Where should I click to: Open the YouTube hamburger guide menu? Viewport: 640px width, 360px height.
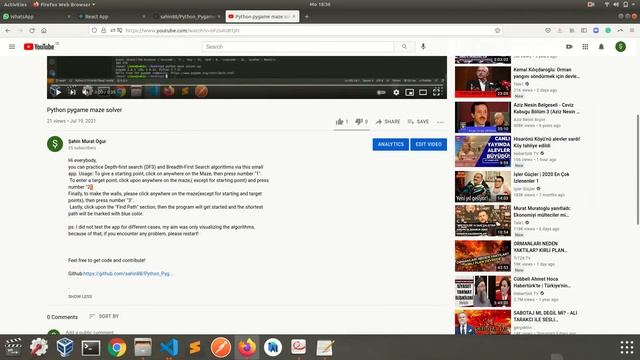coord(12,47)
